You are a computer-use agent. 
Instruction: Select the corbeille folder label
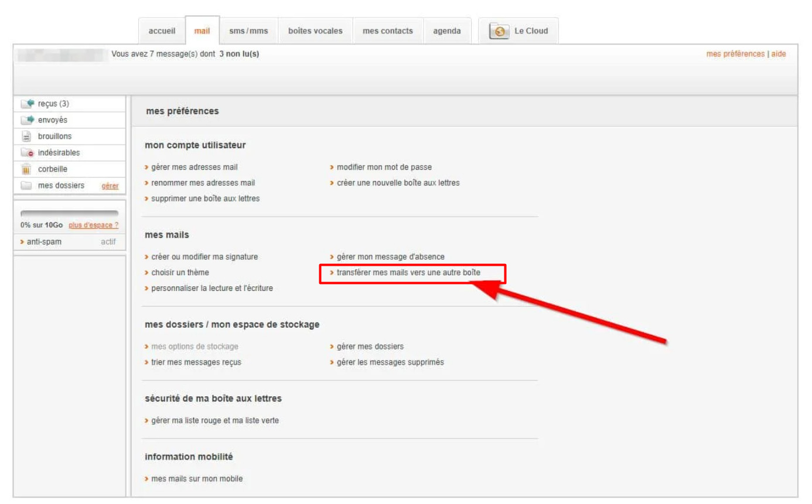point(53,169)
